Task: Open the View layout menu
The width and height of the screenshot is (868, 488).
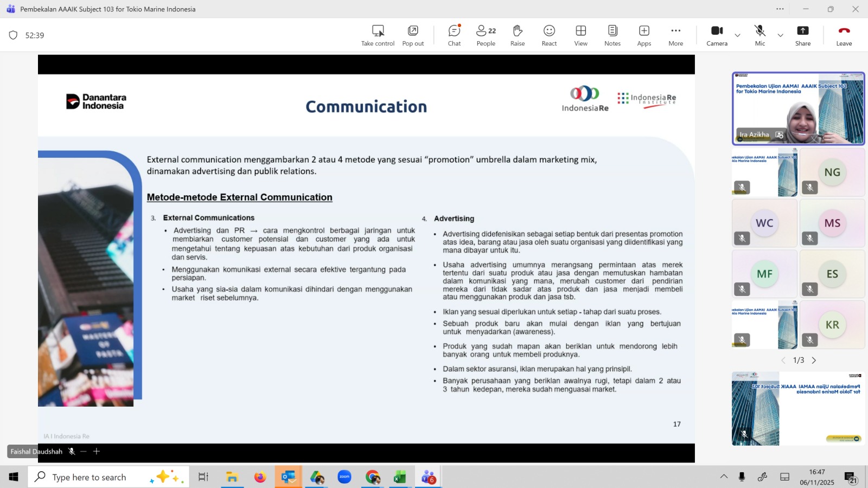Action: coord(580,35)
